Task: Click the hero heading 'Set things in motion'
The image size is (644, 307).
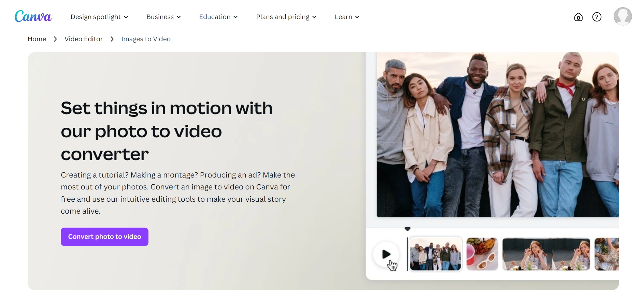Action: pyautogui.click(x=167, y=131)
